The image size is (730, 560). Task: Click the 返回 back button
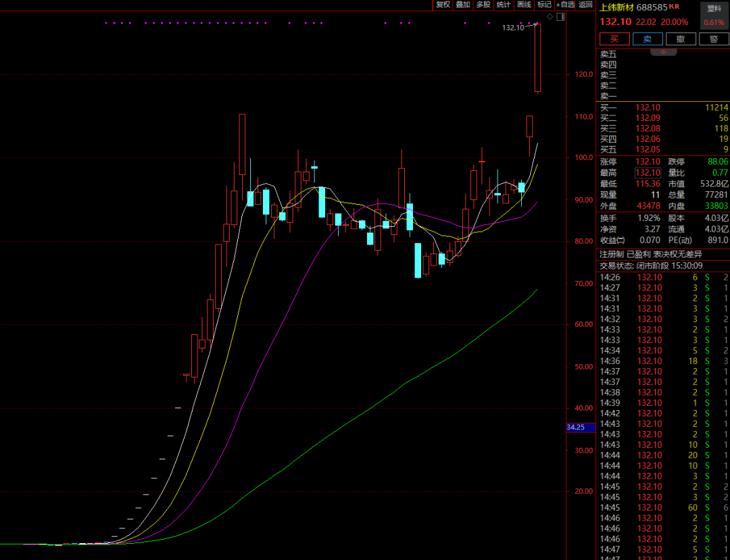point(585,5)
